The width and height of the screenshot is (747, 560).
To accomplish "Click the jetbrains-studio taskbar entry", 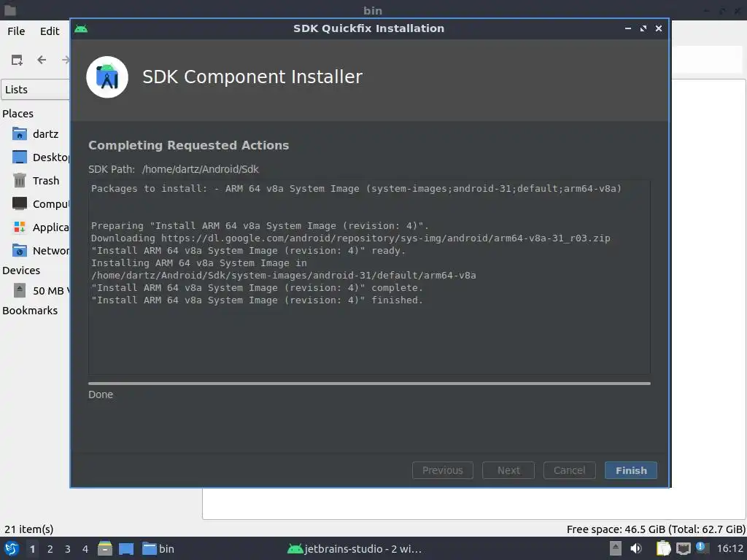I will pos(355,548).
